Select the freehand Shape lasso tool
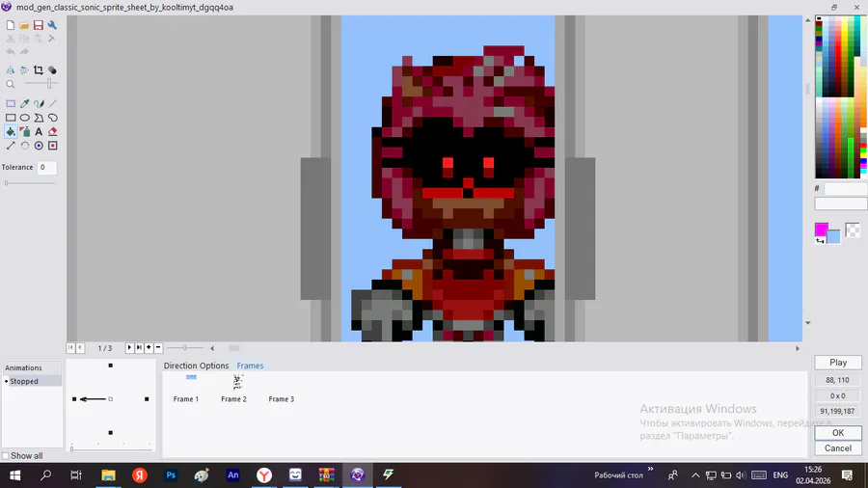 point(53,118)
